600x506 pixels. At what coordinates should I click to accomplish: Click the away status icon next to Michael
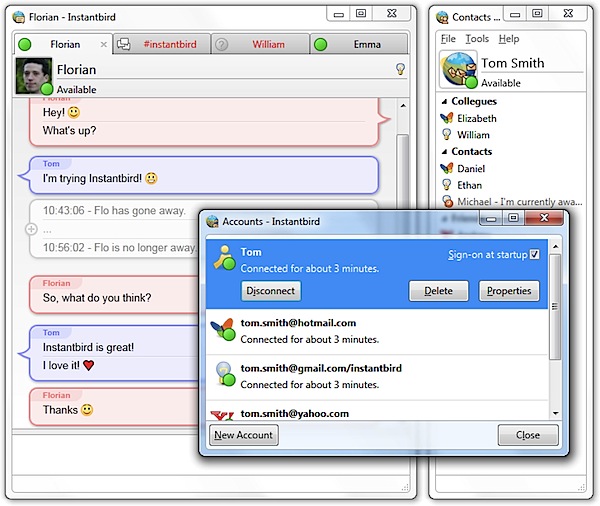point(447,201)
